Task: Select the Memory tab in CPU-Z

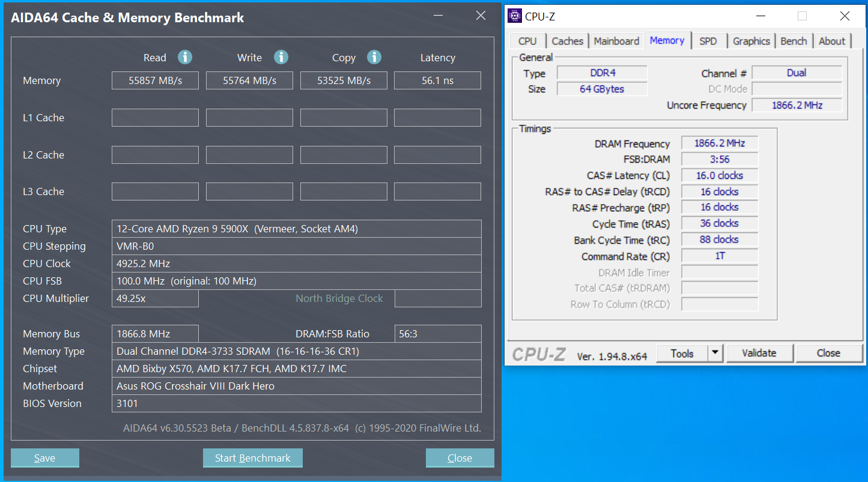Action: (667, 40)
